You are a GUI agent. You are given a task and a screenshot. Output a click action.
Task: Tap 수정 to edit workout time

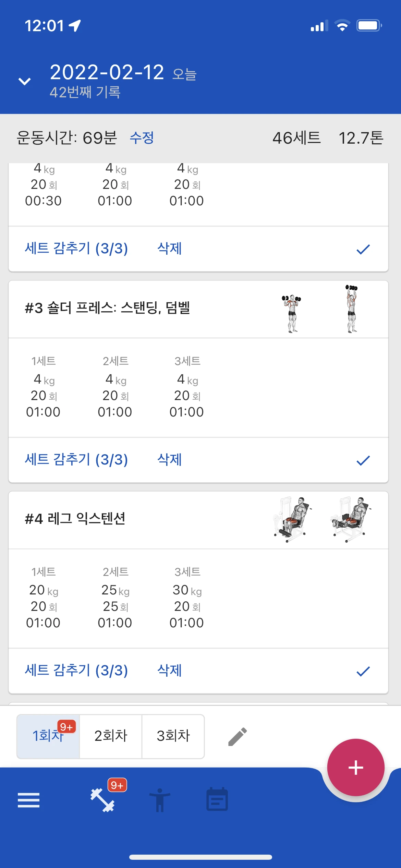[142, 138]
